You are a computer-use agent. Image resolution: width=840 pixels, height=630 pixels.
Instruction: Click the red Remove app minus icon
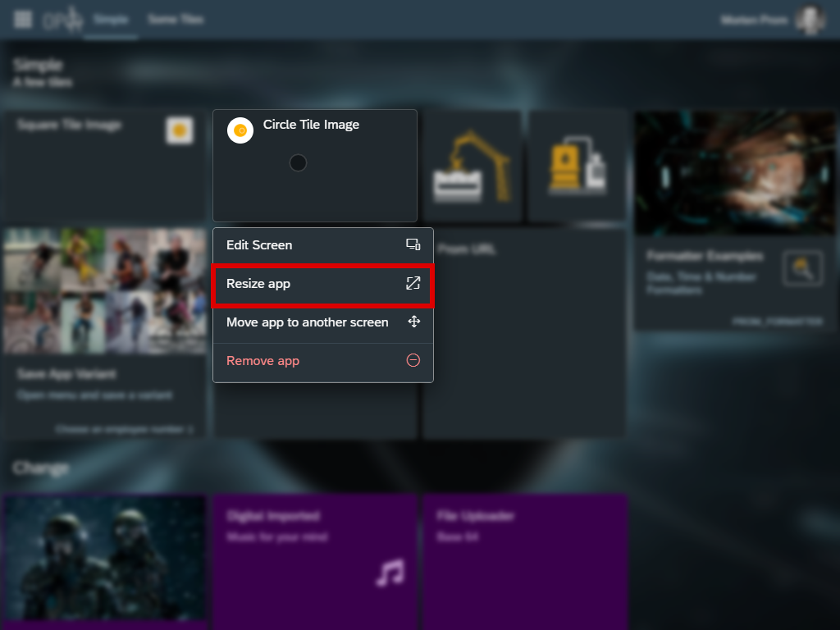413,361
